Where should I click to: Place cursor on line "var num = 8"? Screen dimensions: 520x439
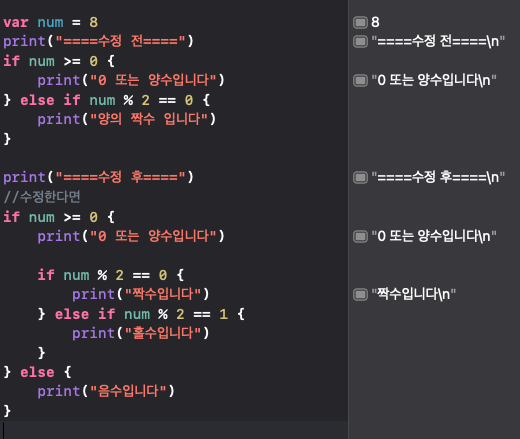(51, 22)
